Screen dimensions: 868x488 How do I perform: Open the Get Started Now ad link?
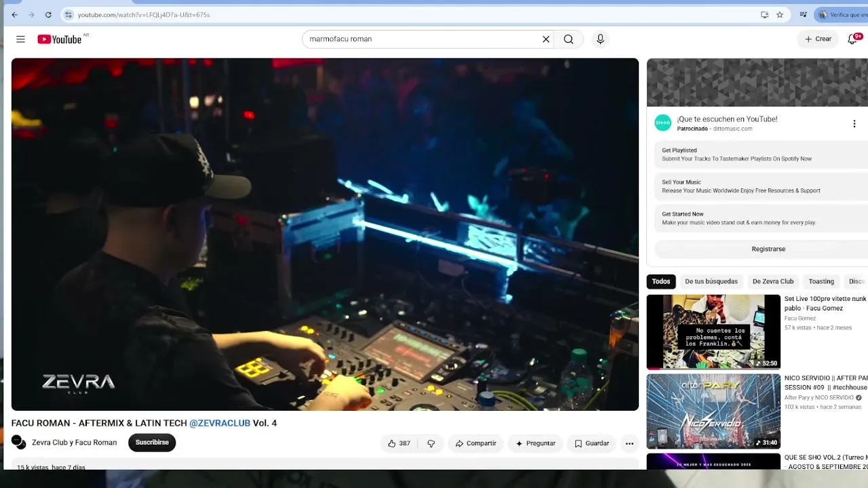(x=762, y=218)
